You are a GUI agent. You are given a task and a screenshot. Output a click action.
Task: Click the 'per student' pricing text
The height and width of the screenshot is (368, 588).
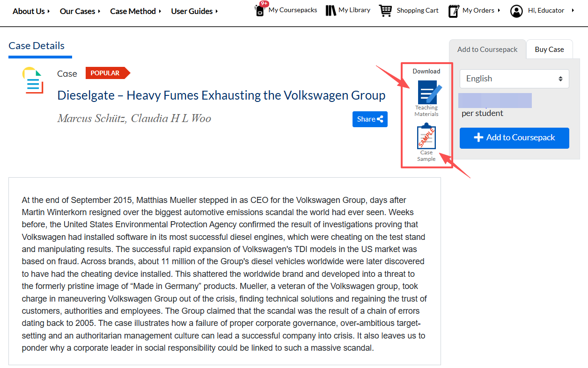[482, 113]
